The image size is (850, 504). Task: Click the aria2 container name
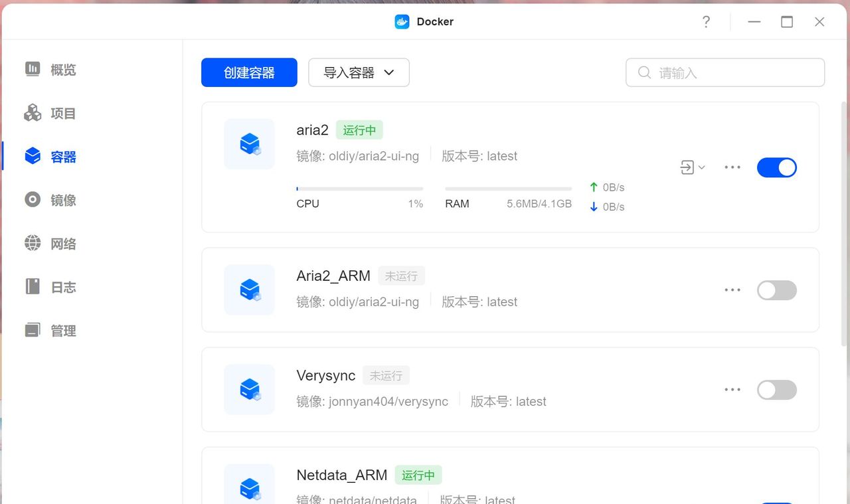[312, 130]
